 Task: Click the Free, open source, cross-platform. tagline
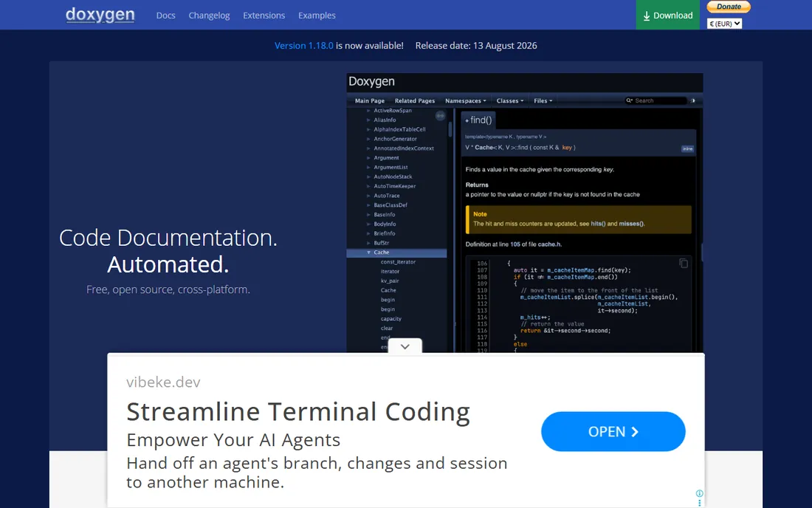tap(168, 289)
